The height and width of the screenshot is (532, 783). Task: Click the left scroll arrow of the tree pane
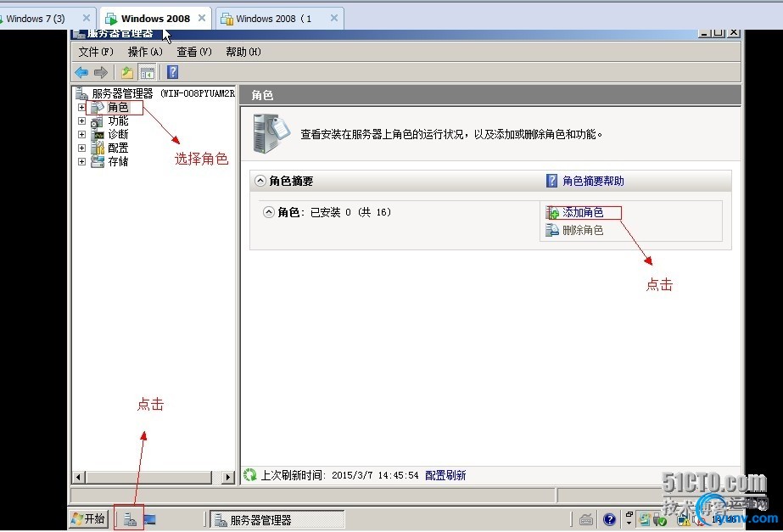[x=78, y=477]
